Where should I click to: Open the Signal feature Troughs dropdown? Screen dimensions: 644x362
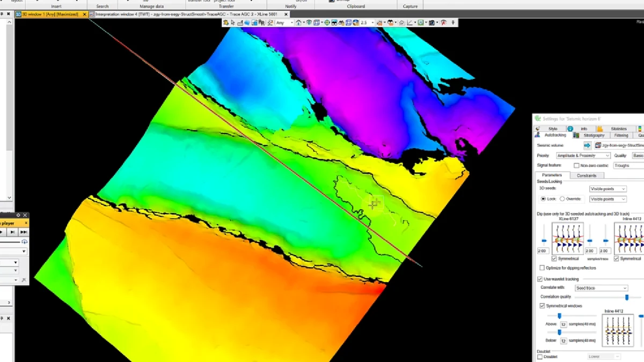[x=628, y=166]
